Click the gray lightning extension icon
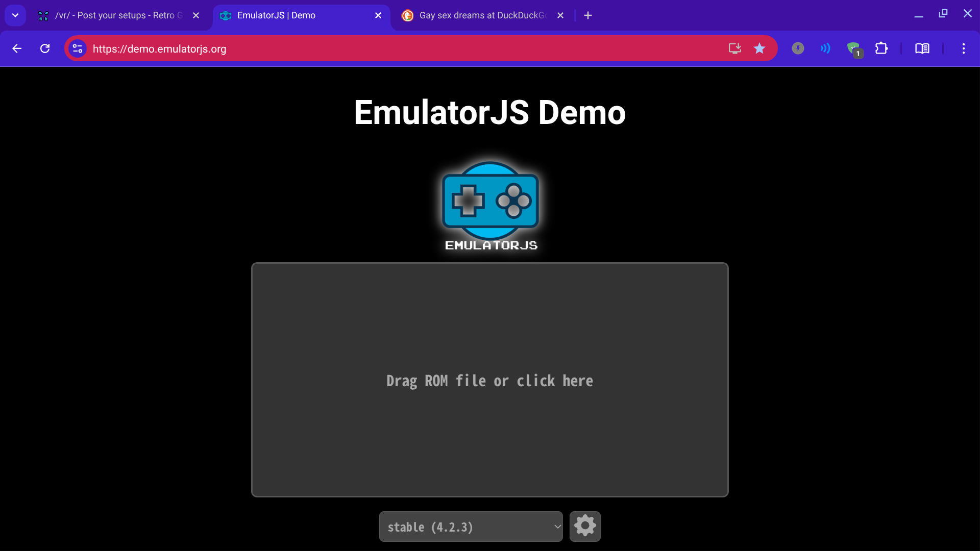This screenshot has height=551, width=980. point(798,48)
